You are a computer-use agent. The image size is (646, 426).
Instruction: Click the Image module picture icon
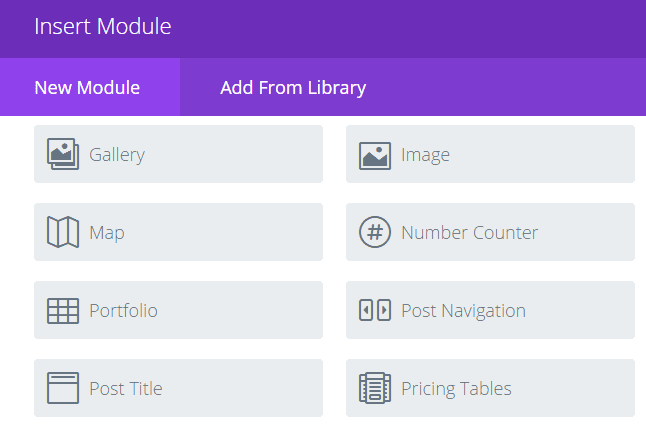click(374, 155)
